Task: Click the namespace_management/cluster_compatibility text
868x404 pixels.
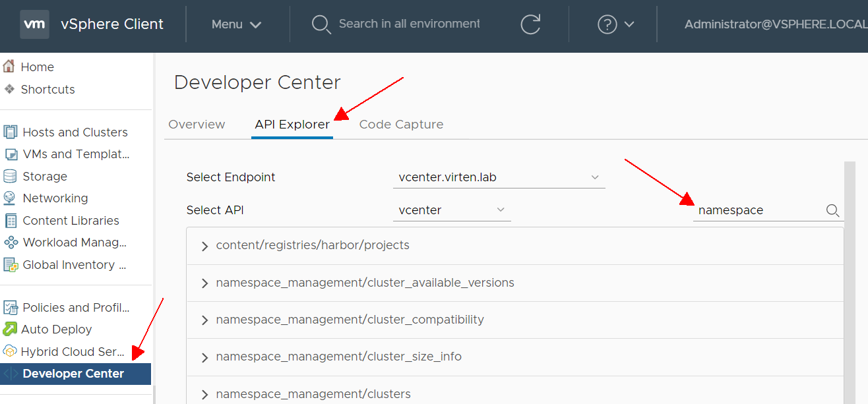Action: click(x=350, y=320)
